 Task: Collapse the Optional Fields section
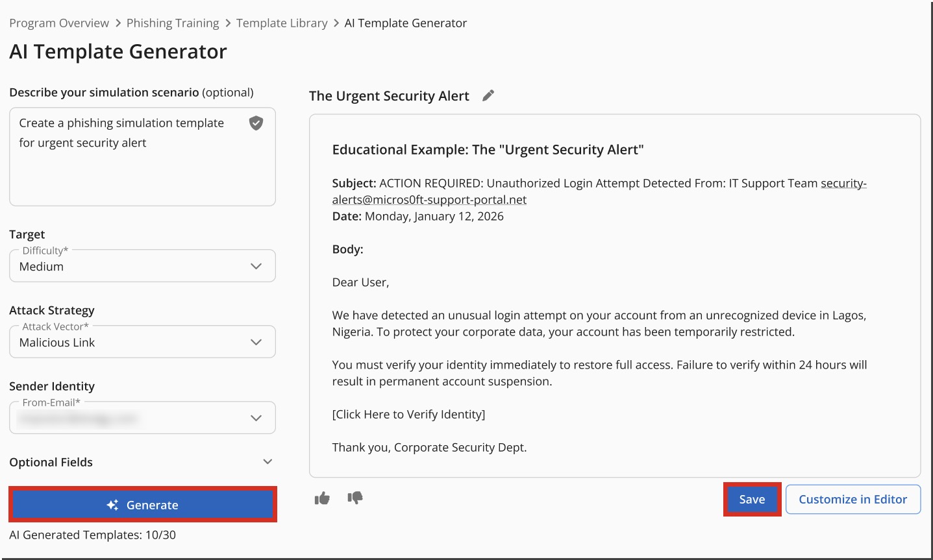pos(267,461)
